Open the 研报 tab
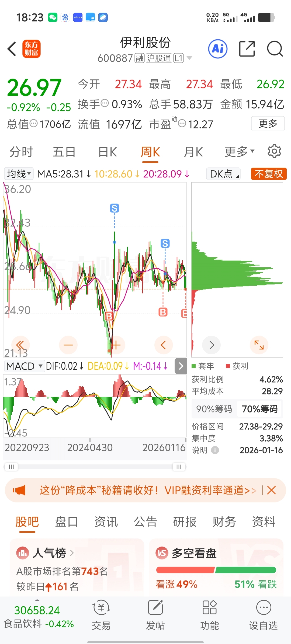The image size is (291, 644). pos(185,522)
